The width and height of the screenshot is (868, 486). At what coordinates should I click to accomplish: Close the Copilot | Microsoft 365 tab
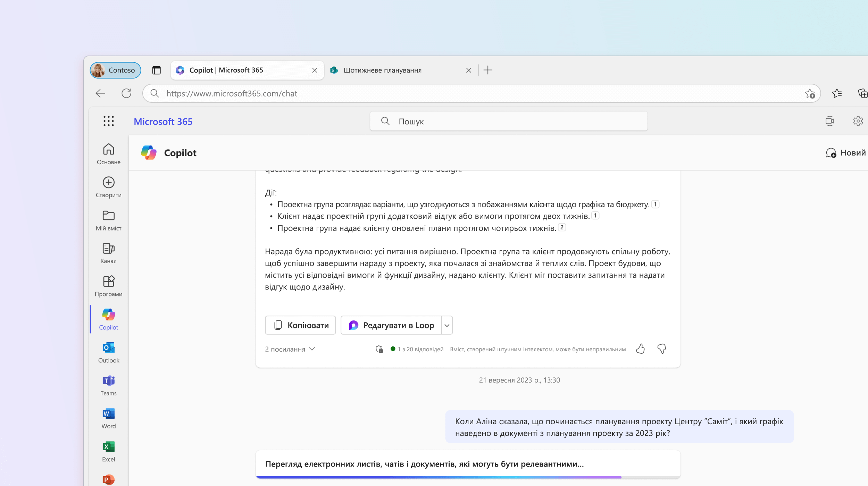click(315, 70)
